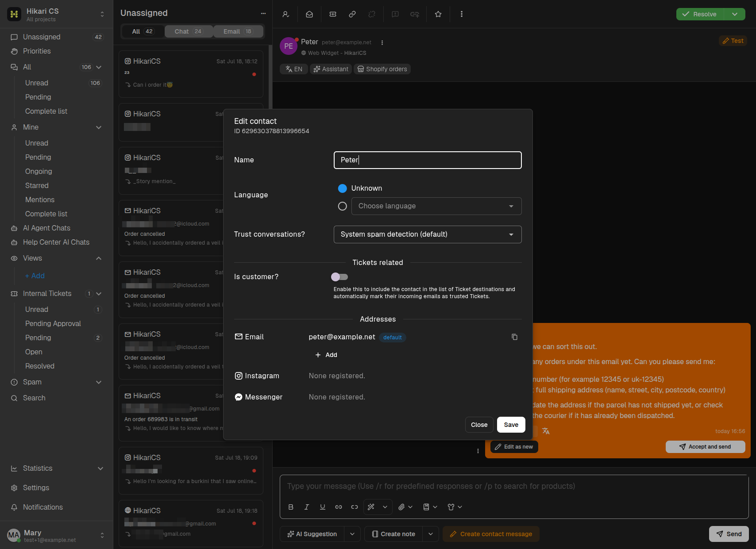Viewport: 756px width, 549px height.
Task: Select the Choose language radio button
Action: coord(342,206)
